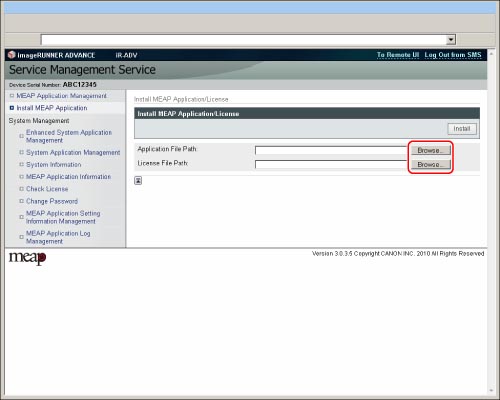Click System Management heading text

click(x=39, y=121)
